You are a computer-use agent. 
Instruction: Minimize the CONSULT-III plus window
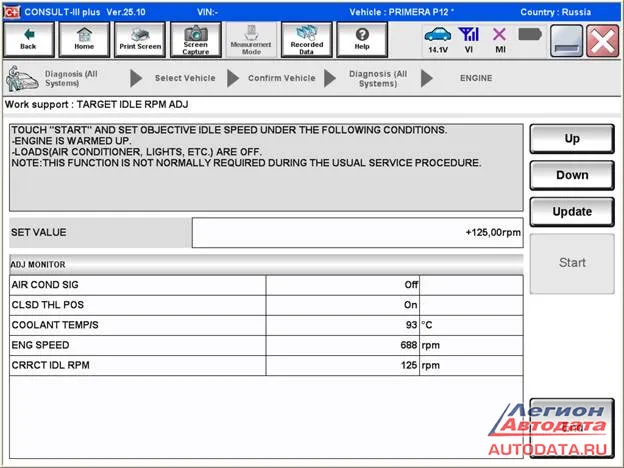click(x=567, y=41)
